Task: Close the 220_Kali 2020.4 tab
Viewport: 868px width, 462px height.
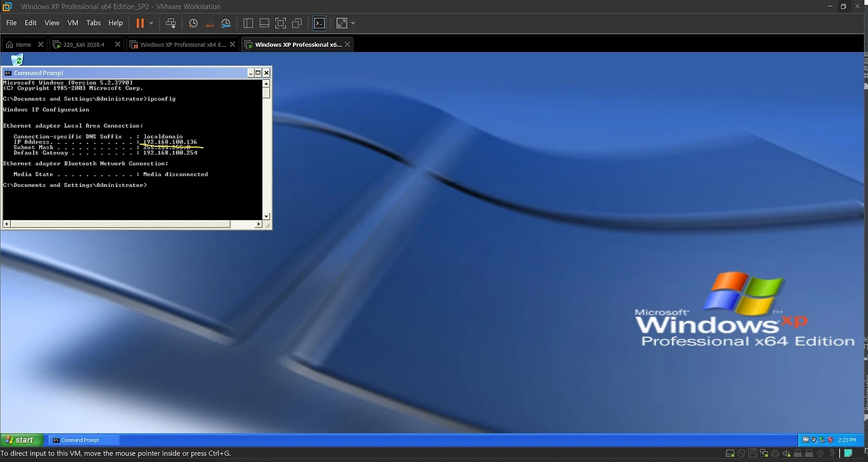Action: coord(117,45)
